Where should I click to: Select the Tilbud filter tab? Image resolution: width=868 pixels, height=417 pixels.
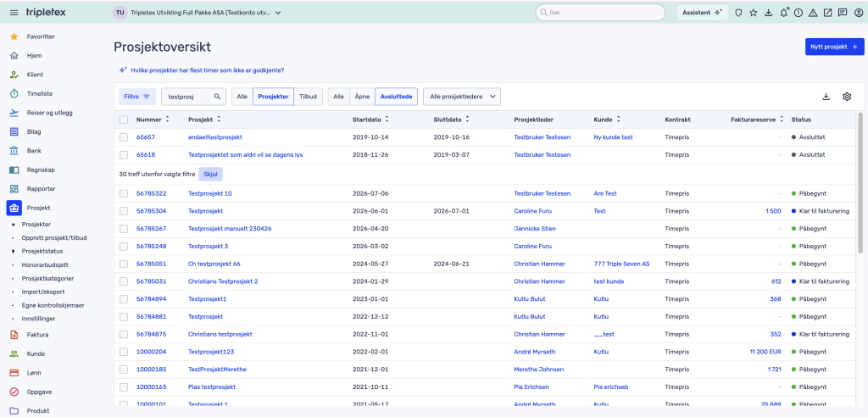coord(308,97)
